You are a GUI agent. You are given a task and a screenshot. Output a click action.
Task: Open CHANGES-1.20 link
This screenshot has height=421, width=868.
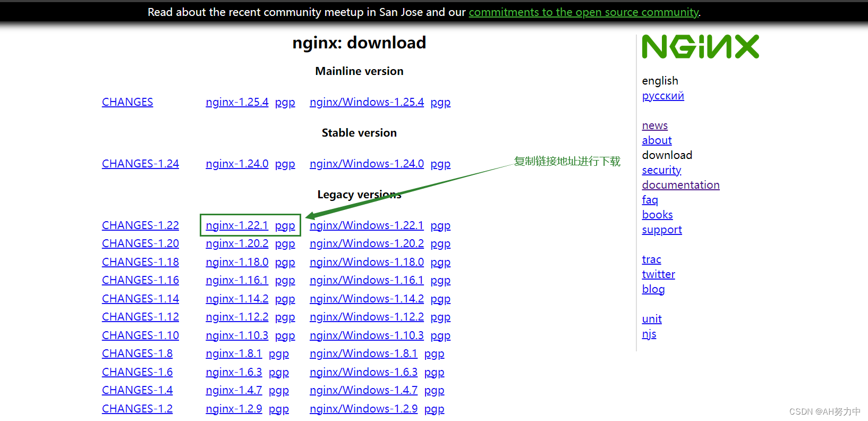[x=140, y=243]
